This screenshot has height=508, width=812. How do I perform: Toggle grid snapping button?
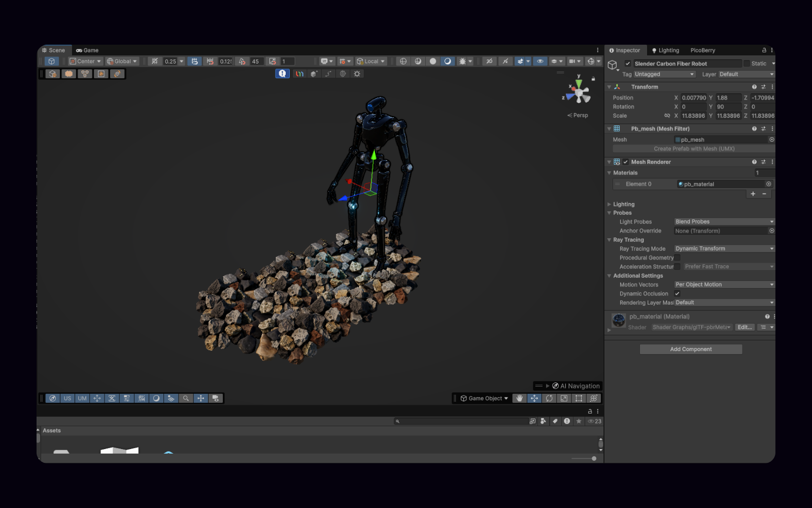point(194,61)
